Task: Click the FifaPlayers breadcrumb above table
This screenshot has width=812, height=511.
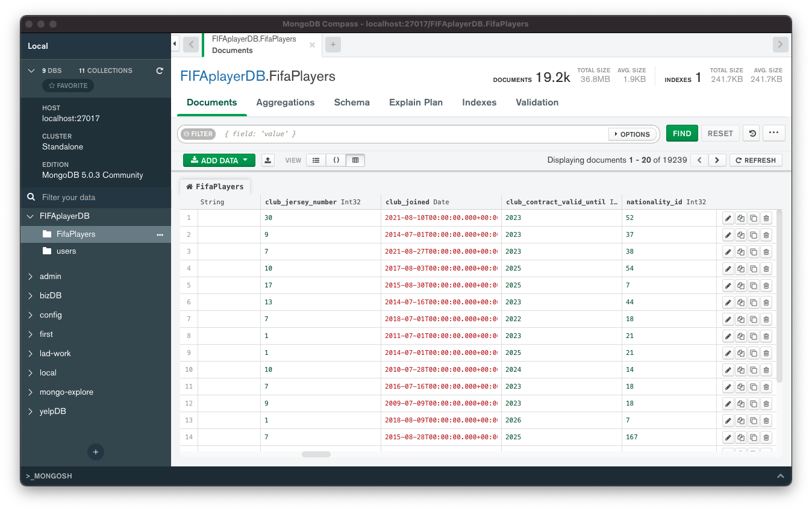Action: click(215, 187)
